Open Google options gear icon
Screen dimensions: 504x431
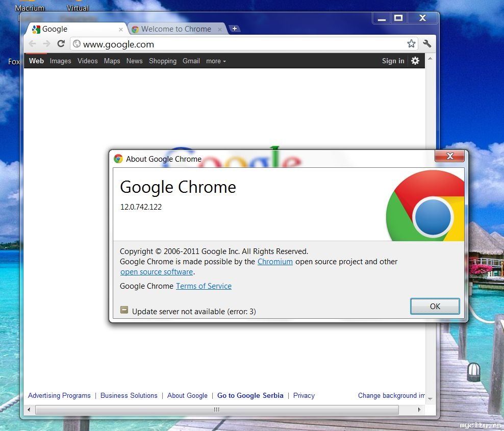415,61
